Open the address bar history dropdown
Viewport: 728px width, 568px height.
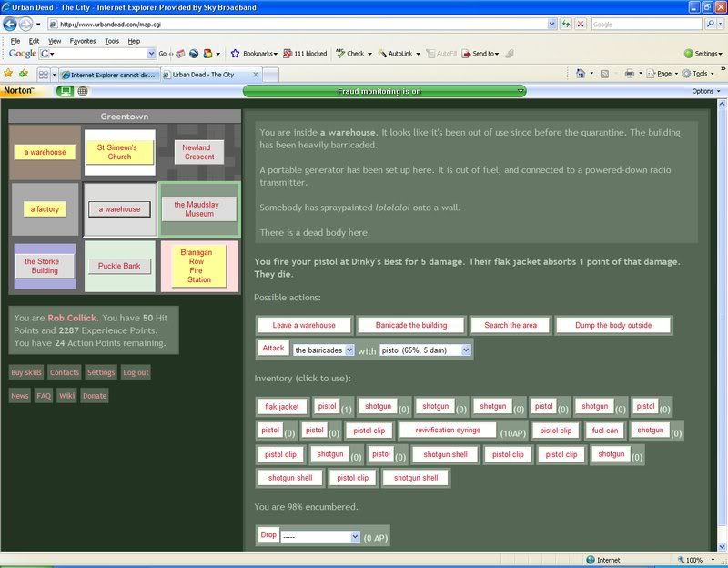[x=551, y=24]
